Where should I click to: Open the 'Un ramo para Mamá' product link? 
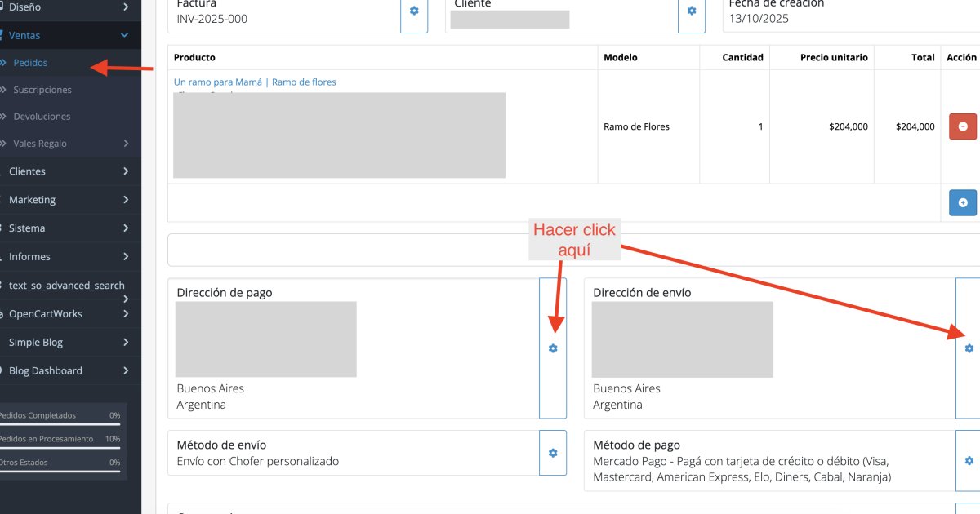[255, 82]
